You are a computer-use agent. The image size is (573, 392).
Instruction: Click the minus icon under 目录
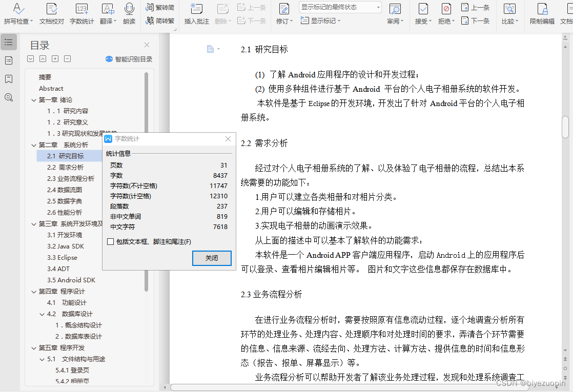coord(67,59)
